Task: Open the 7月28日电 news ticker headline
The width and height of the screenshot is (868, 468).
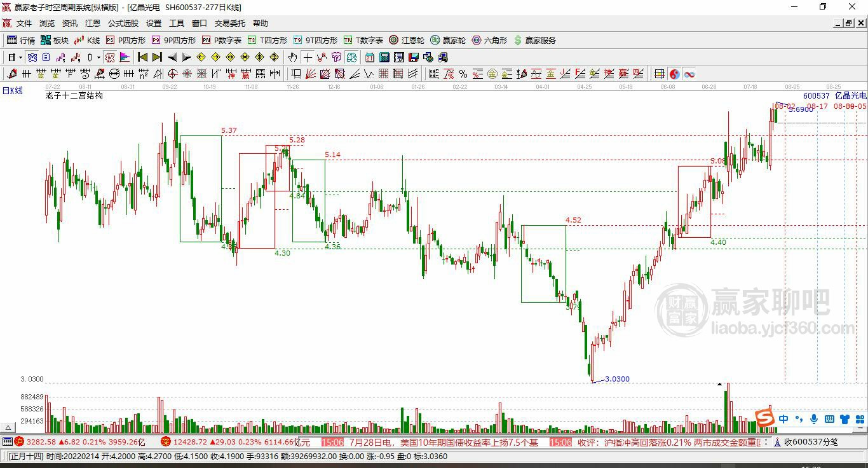Action: click(444, 442)
